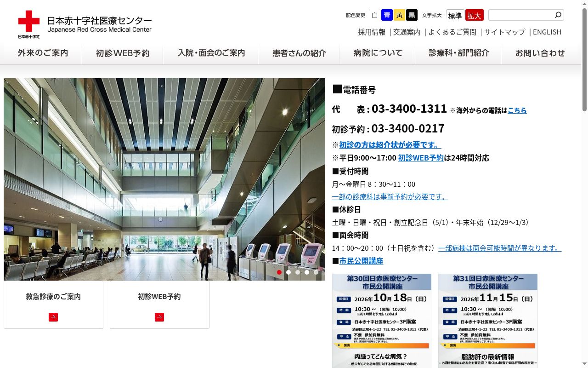Open サイトマップ link
The height and width of the screenshot is (368, 588).
click(x=504, y=32)
